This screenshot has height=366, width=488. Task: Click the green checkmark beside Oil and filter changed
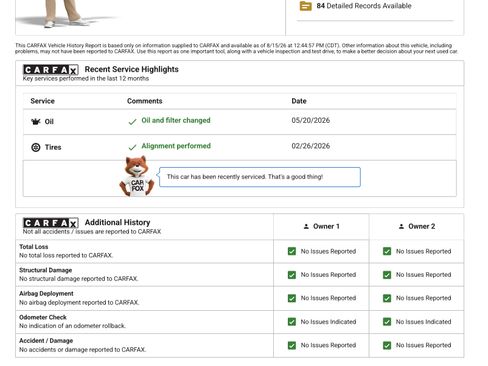(x=132, y=122)
